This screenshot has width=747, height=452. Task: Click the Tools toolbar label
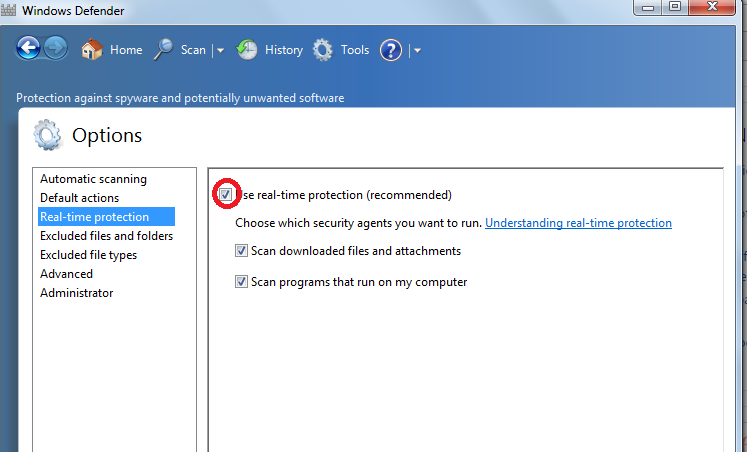click(355, 50)
